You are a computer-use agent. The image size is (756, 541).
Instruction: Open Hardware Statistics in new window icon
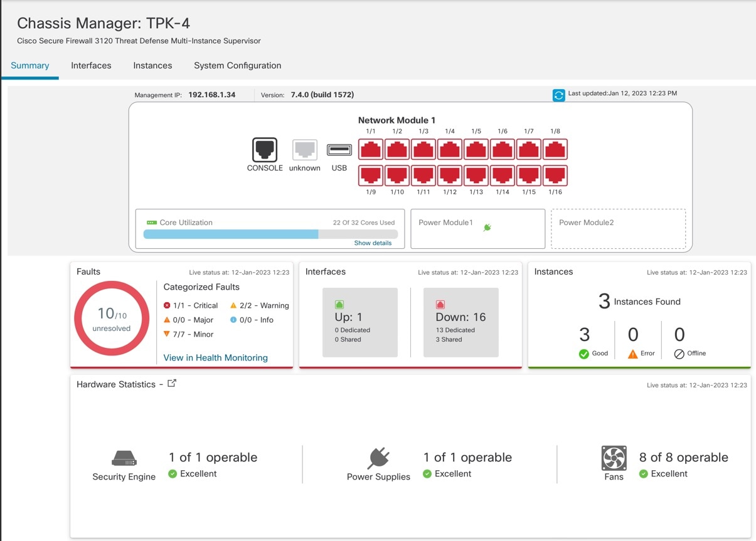171,383
